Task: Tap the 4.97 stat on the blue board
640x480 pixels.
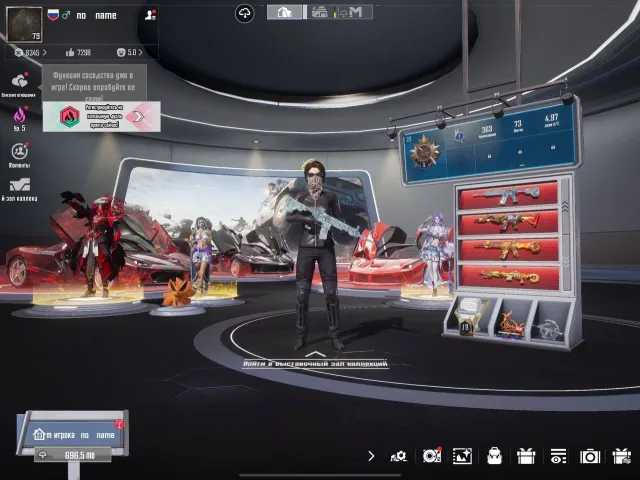Action: [551, 120]
